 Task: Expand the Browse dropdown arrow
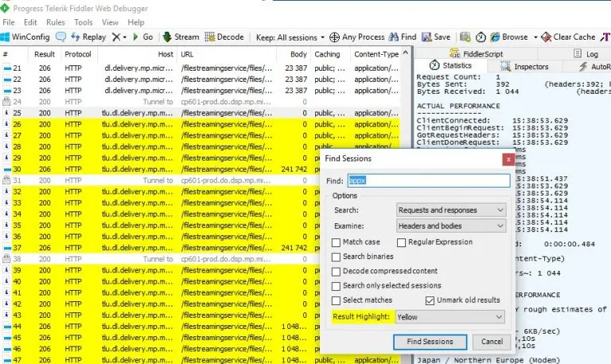point(535,37)
